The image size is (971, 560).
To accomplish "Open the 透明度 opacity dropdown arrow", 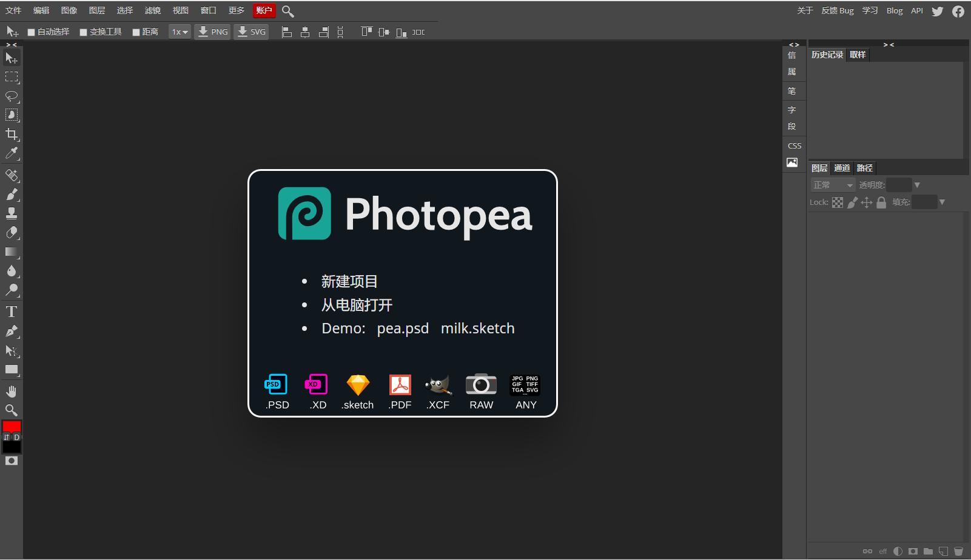I will click(x=918, y=185).
